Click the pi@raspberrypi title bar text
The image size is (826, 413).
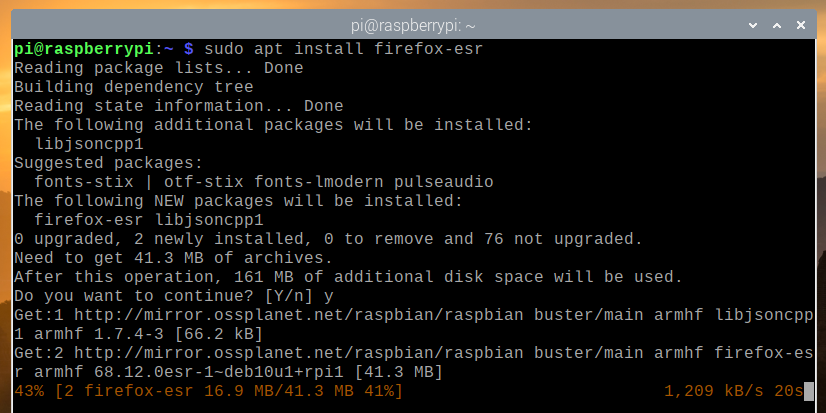(413, 22)
